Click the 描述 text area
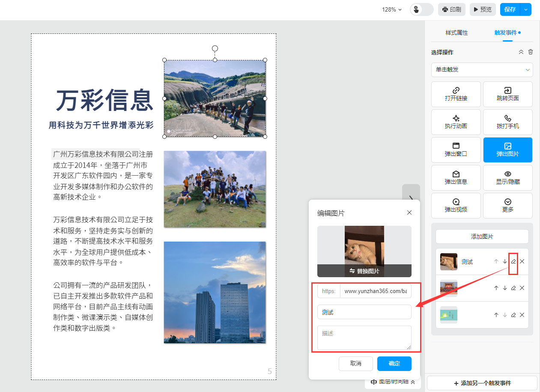The height and width of the screenshot is (392, 540). pos(364,338)
